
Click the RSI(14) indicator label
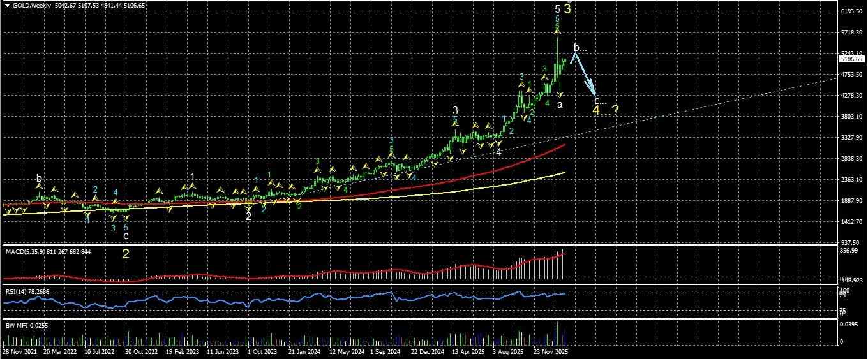(x=27, y=292)
